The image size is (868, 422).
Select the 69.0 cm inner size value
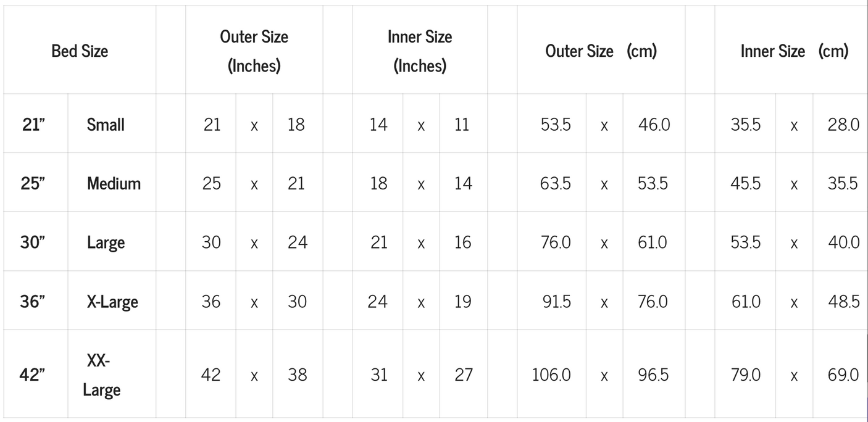coord(843,374)
